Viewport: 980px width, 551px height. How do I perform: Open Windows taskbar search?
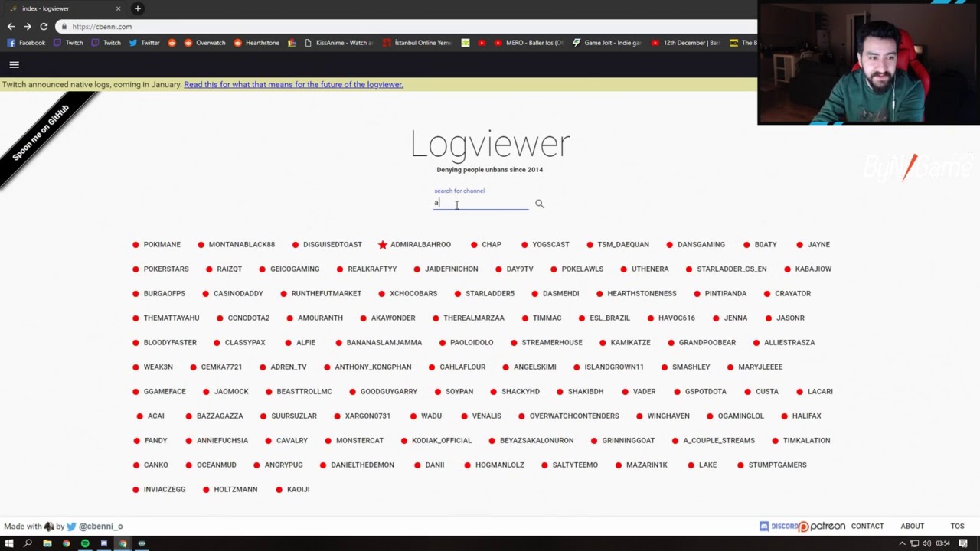point(28,543)
